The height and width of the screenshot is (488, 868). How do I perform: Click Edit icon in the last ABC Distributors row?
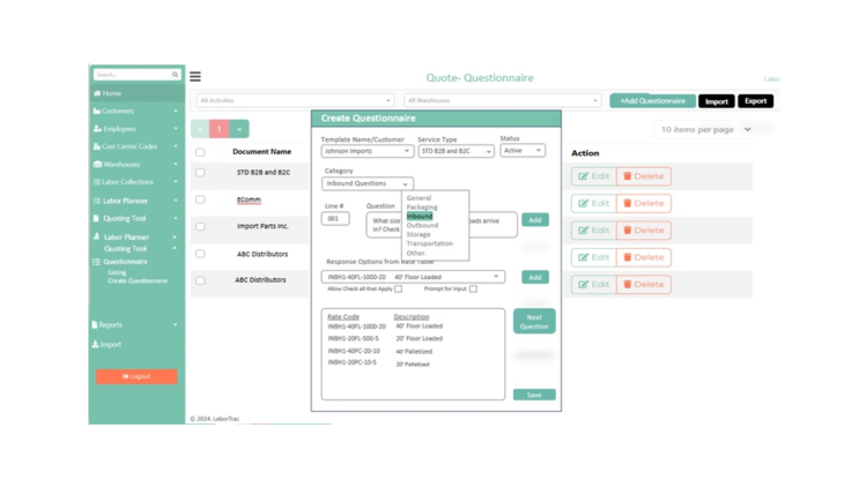click(583, 285)
